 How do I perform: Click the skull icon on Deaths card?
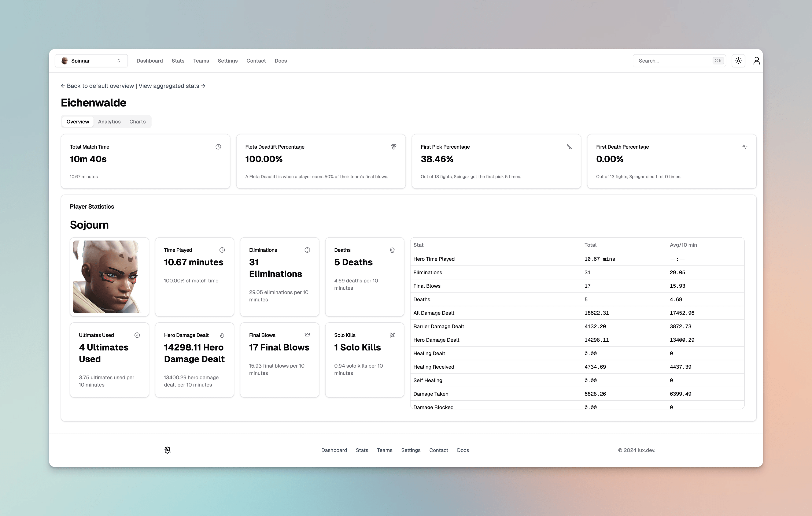392,250
